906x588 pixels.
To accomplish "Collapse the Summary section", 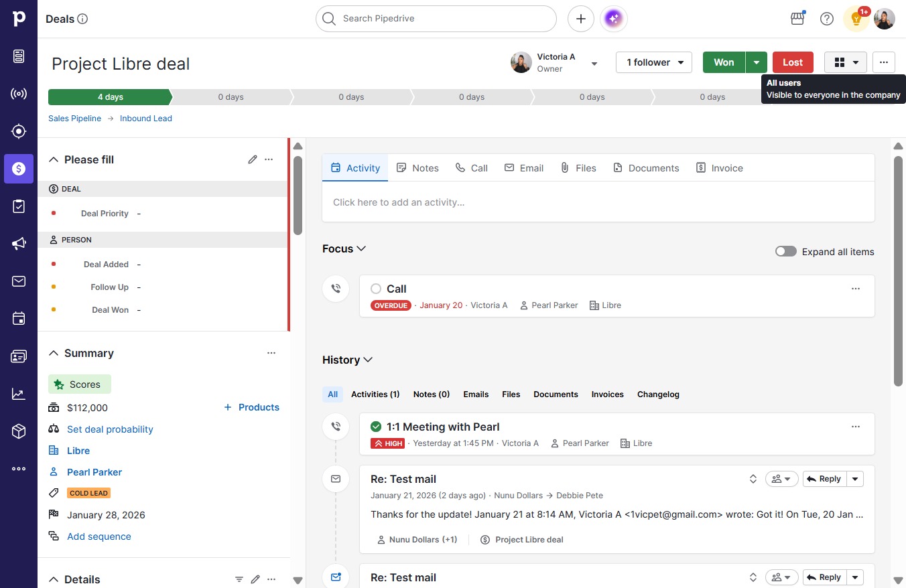I will click(54, 353).
